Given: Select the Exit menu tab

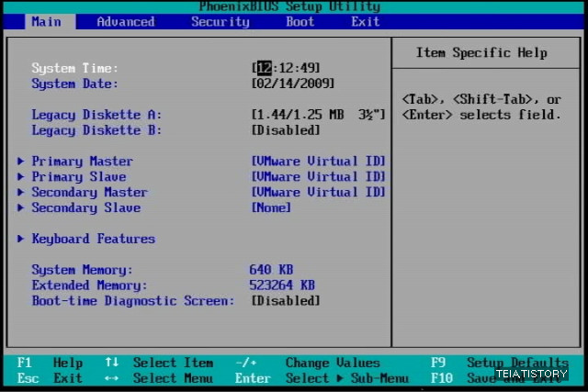Looking at the screenshot, I should tap(366, 22).
